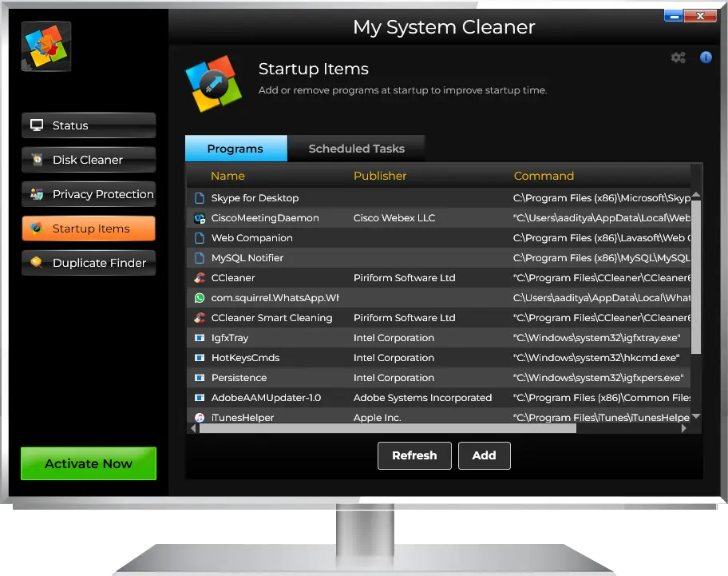Screen dimensions: 728x576
Task: Close the My System Cleaner window
Action: (701, 16)
